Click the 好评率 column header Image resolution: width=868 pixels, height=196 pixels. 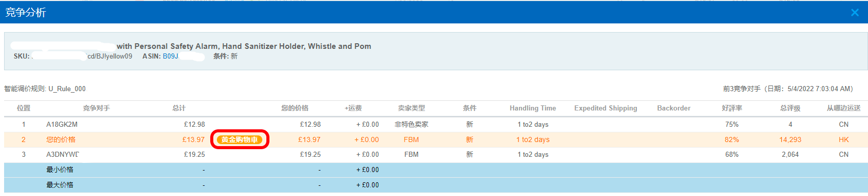click(x=732, y=108)
